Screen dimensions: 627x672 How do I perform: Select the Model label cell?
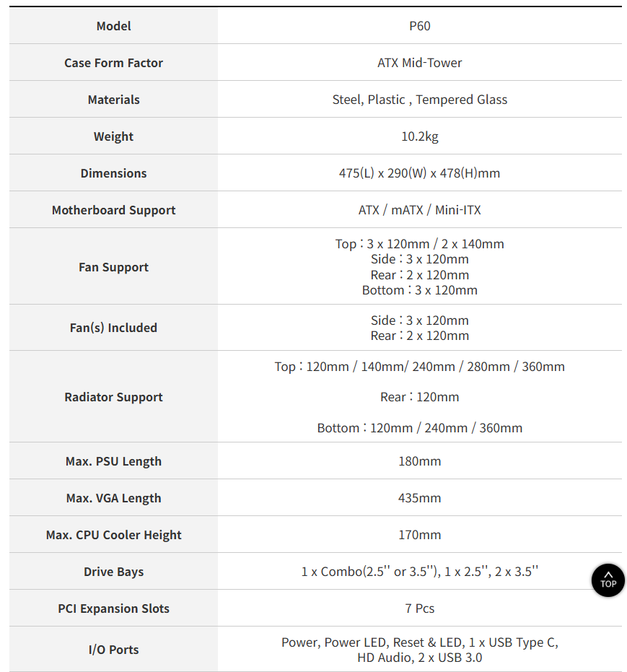(x=113, y=26)
